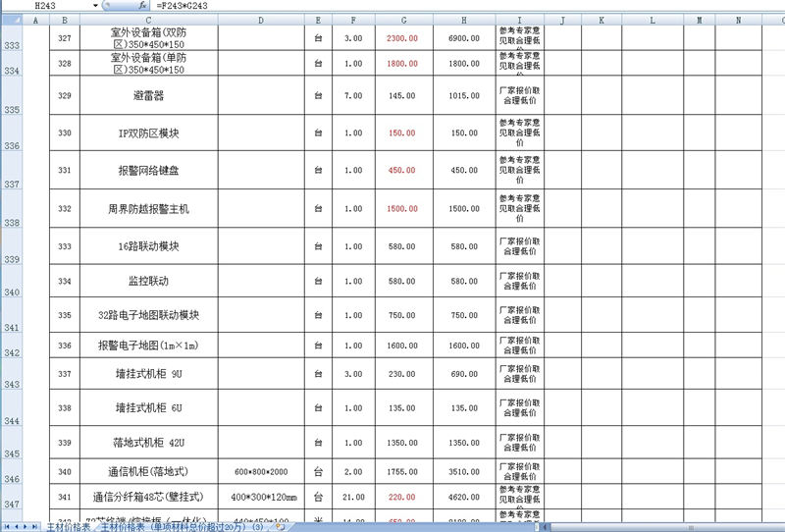Open 主材价格表（单项材料总价超过20万）(3) sheet tab

pos(183,527)
